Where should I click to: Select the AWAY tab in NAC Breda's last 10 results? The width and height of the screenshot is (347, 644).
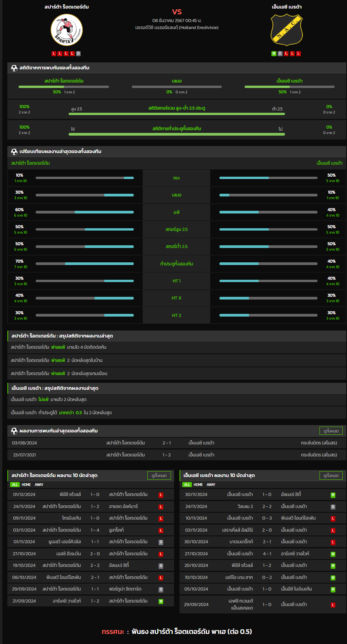point(211,485)
